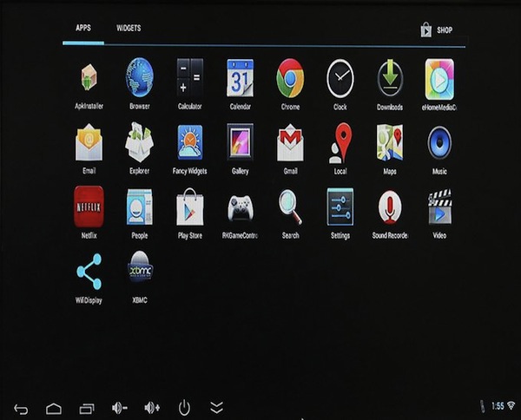
Task: Open the Search magnifier app
Action: (290, 207)
